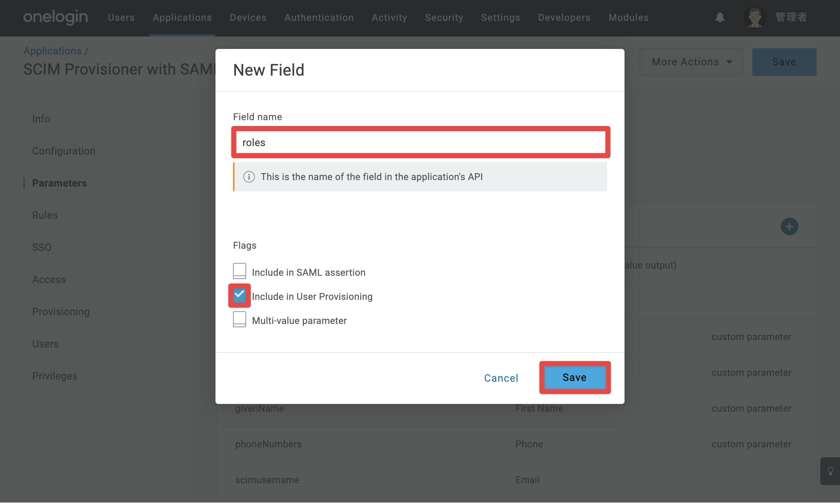Click Save in the New Field dialog

pos(575,377)
